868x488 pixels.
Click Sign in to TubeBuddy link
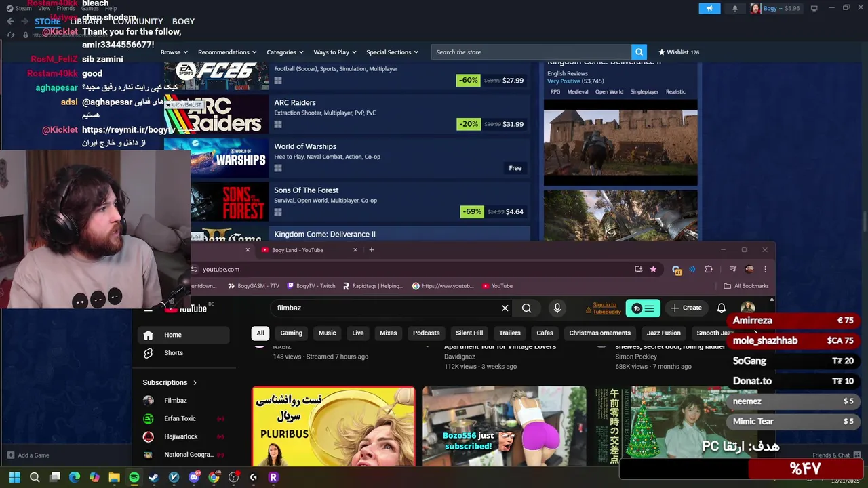(x=605, y=308)
